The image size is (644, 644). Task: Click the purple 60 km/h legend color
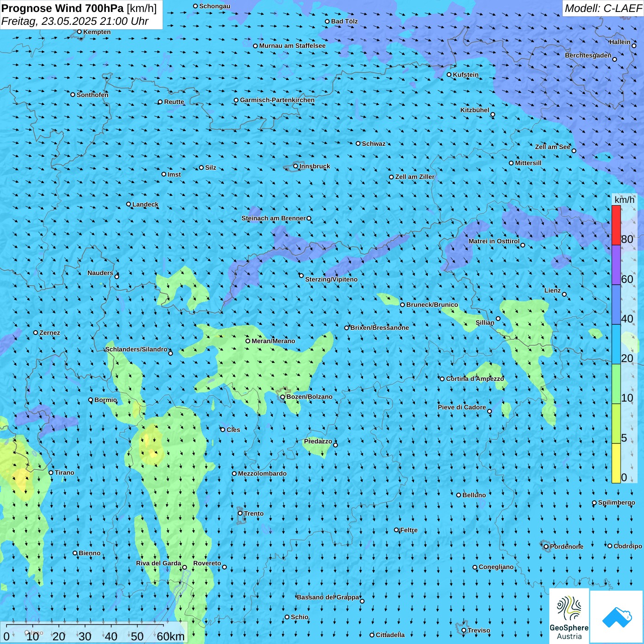click(x=616, y=265)
